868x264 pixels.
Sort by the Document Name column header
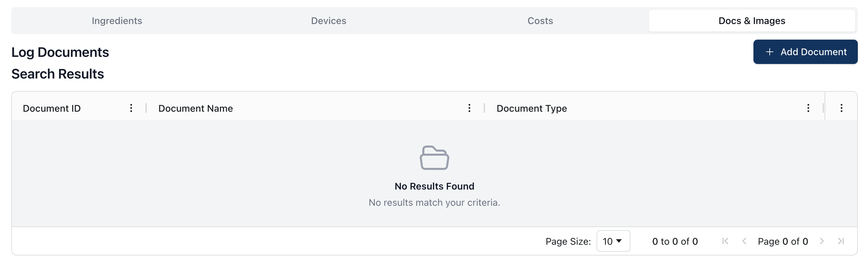click(x=196, y=109)
